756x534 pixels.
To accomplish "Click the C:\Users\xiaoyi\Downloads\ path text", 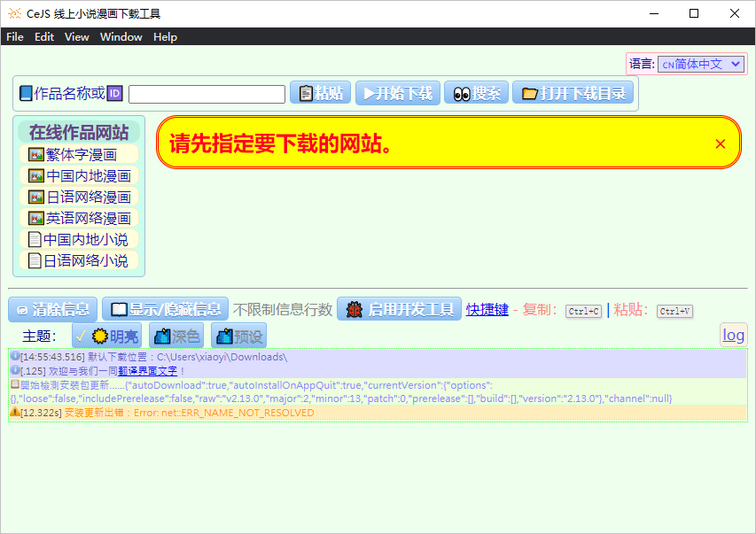I will coord(222,357).
